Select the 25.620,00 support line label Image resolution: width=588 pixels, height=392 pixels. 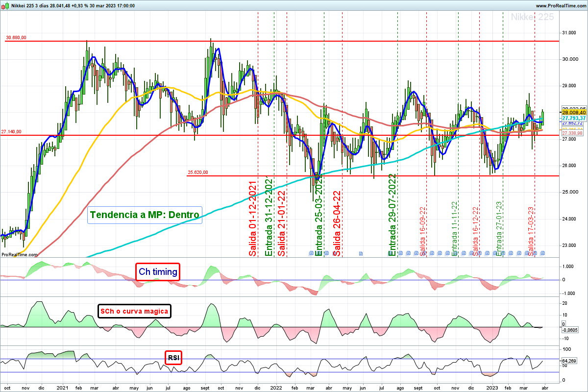click(198, 172)
